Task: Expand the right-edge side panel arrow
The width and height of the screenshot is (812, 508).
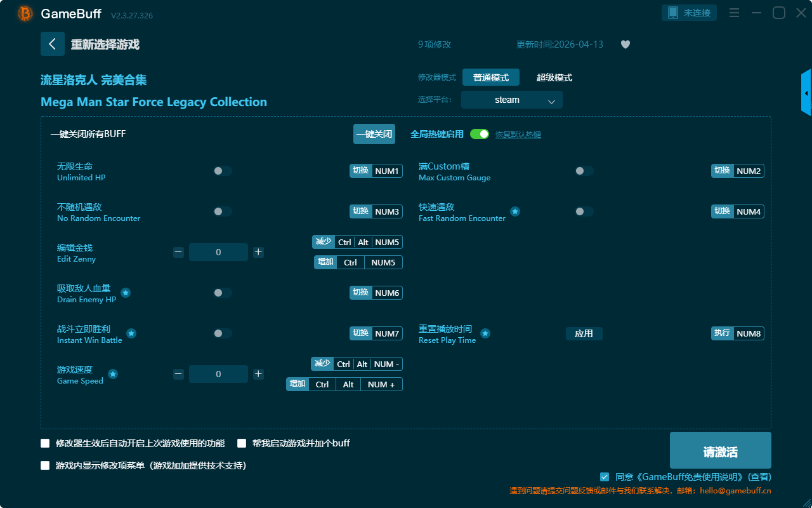Action: click(x=806, y=93)
